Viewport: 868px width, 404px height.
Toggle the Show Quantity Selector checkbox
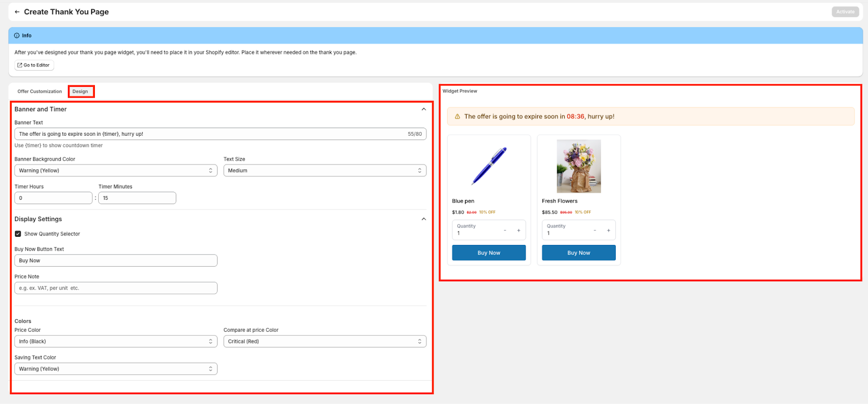18,234
